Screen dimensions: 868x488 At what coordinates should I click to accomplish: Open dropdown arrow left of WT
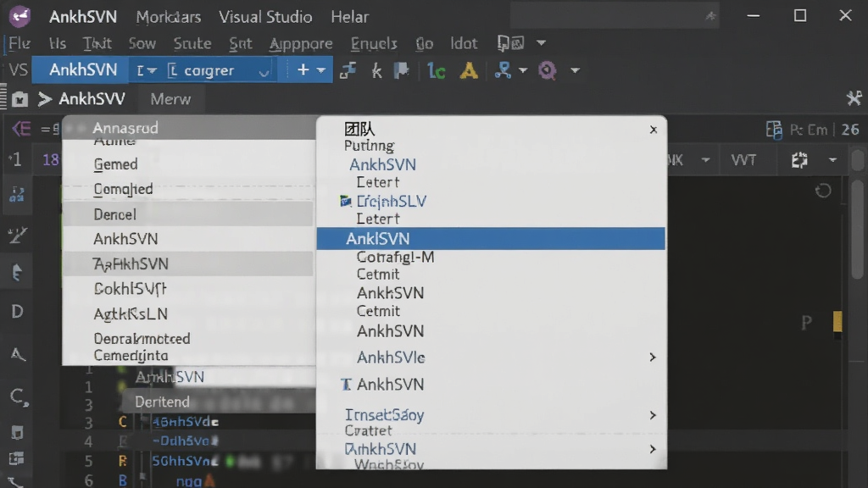[705, 160]
